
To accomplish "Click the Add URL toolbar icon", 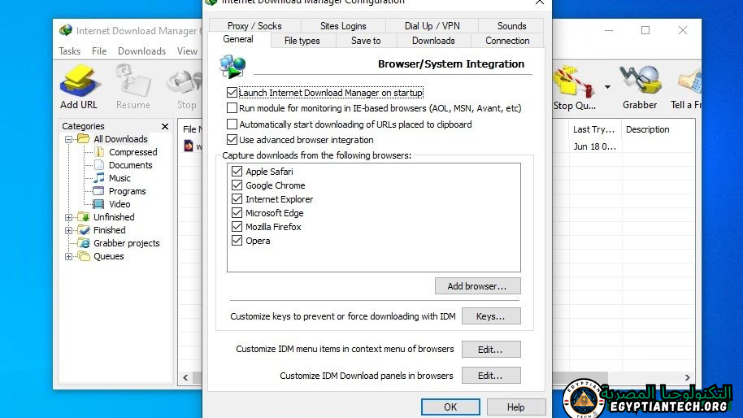I will pos(78,81).
